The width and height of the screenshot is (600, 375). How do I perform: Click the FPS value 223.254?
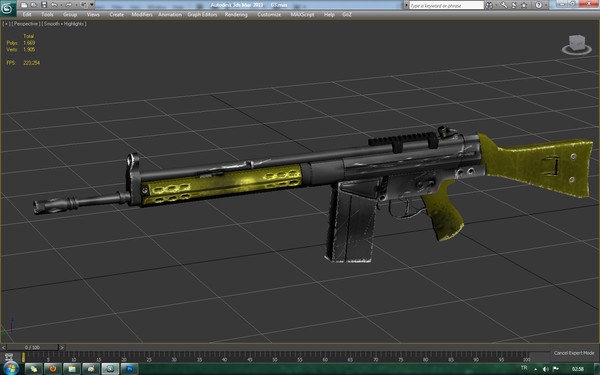tap(31, 63)
